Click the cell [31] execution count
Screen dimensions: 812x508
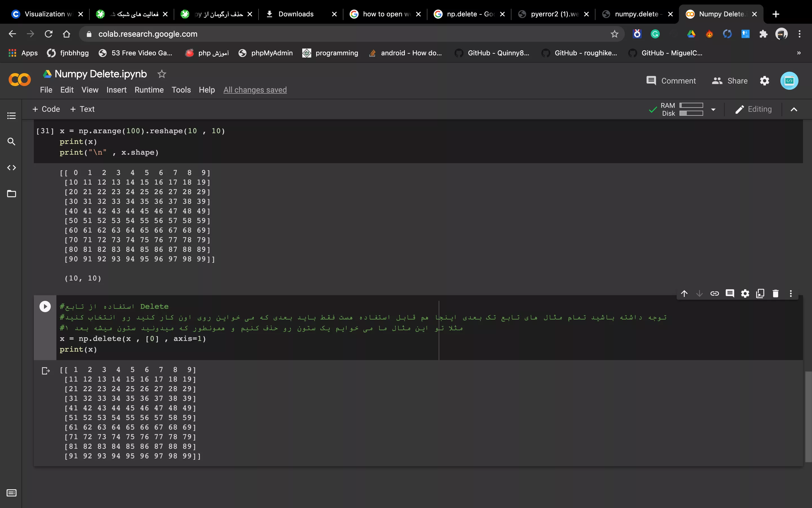click(x=45, y=131)
